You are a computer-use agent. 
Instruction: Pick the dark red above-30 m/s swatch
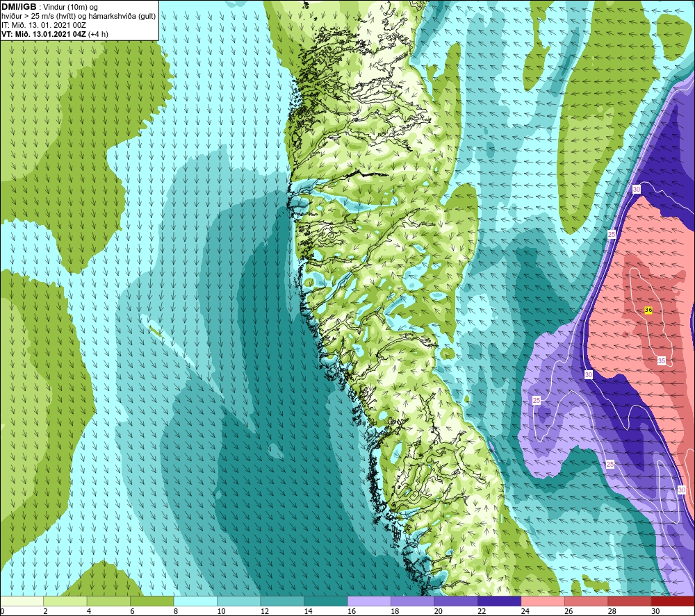point(673,601)
